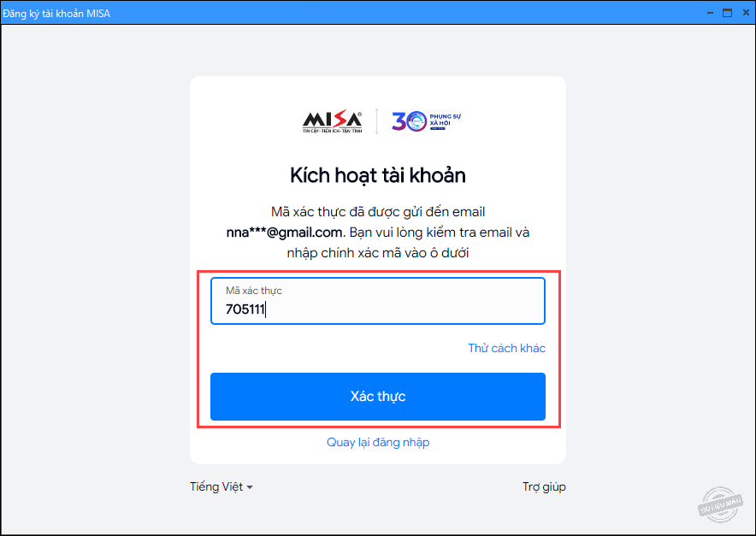Click the round stamp watermark icon

coord(720,504)
